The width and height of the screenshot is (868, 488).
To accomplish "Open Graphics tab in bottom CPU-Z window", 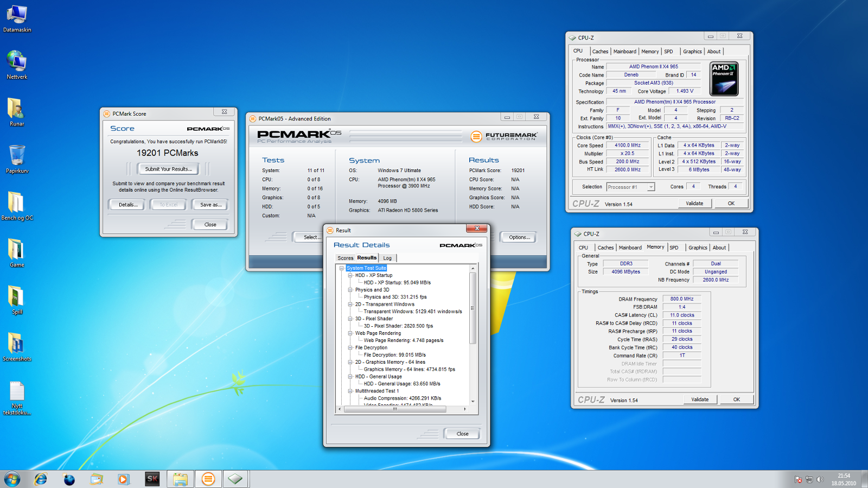I will (x=698, y=248).
